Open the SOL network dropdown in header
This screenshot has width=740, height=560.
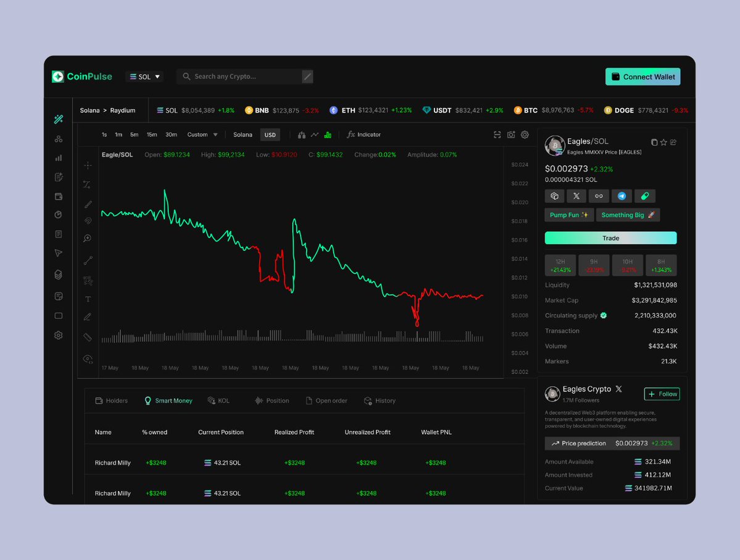[145, 77]
